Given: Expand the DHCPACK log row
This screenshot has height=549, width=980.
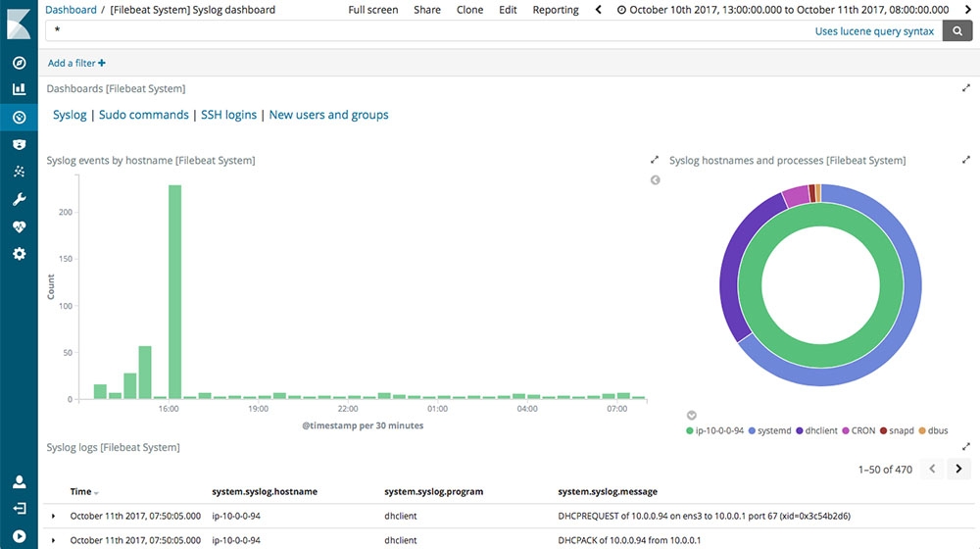Looking at the screenshot, I should click(x=53, y=540).
